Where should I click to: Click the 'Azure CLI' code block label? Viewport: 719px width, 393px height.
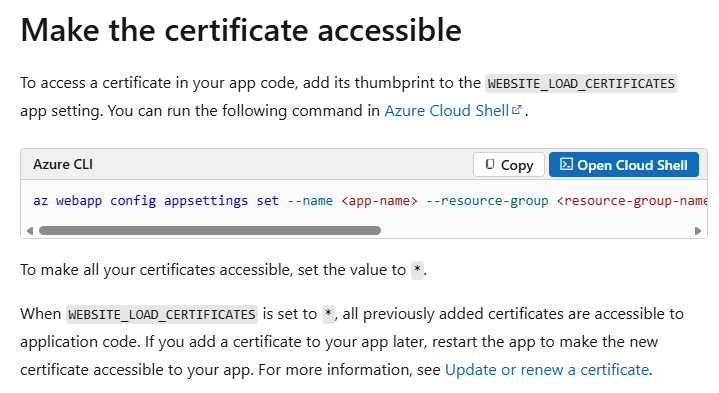pos(63,164)
